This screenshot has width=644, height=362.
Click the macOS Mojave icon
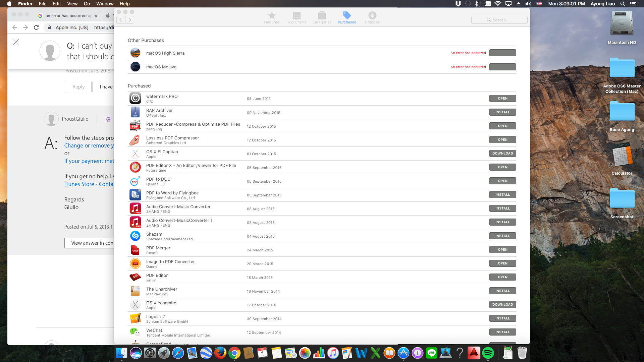[135, 67]
